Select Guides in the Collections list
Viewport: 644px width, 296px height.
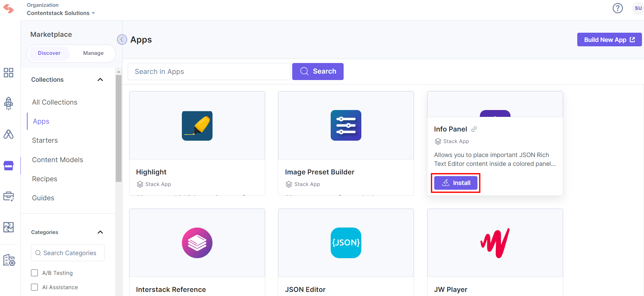43,198
